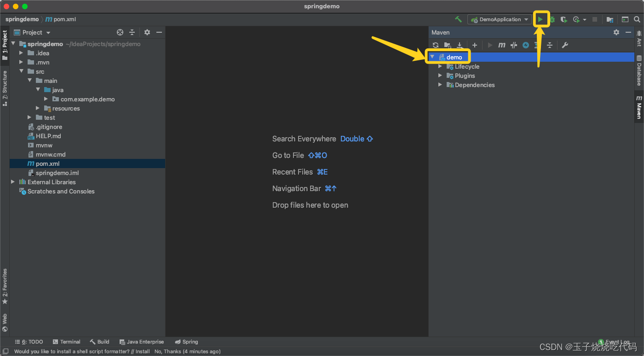Expand the .mvn folder arrow

21,63
